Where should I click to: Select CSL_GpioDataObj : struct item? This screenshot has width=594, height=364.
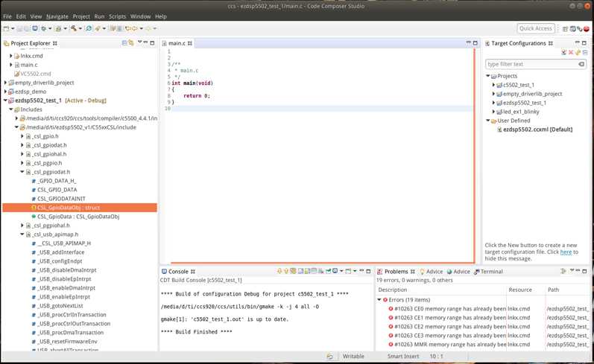80,208
